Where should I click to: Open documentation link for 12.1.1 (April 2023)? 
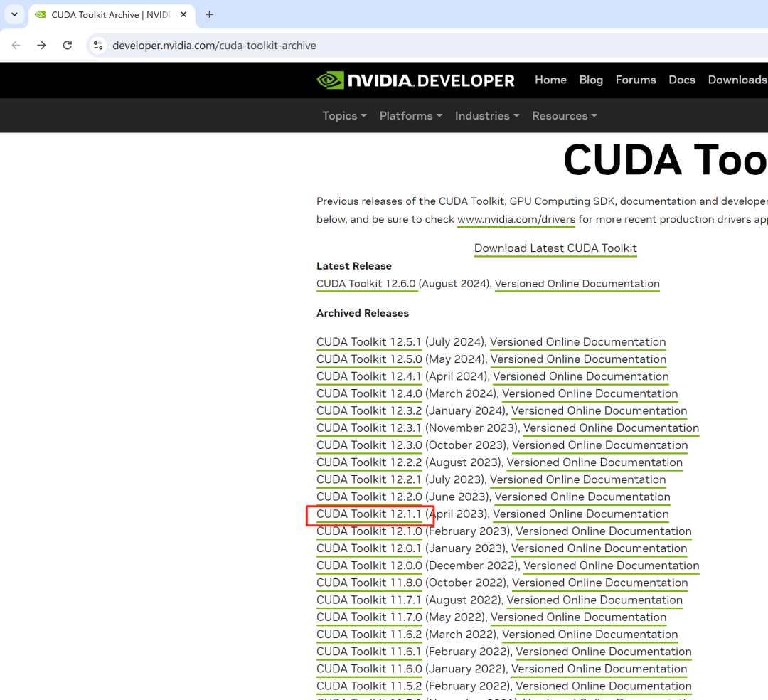[x=580, y=514]
